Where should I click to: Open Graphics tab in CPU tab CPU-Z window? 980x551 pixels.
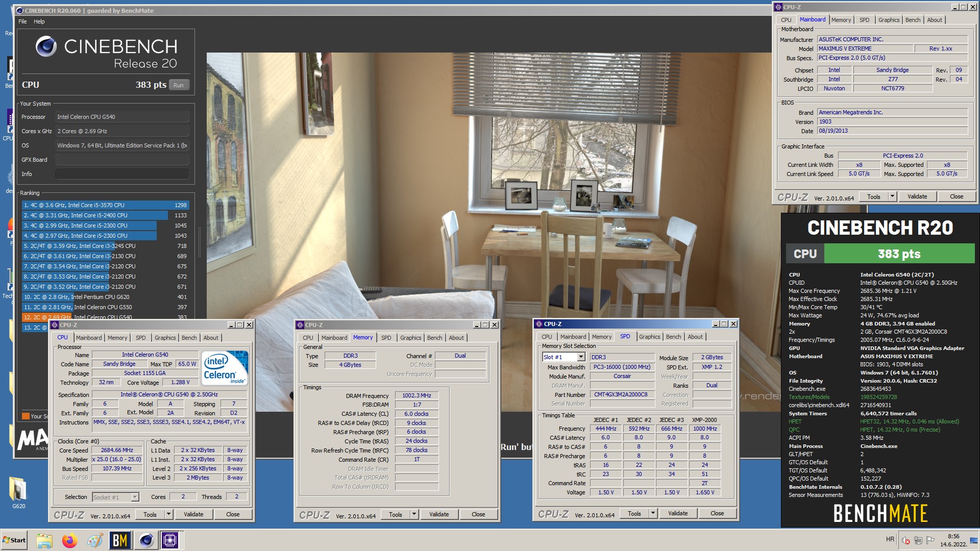165,338
